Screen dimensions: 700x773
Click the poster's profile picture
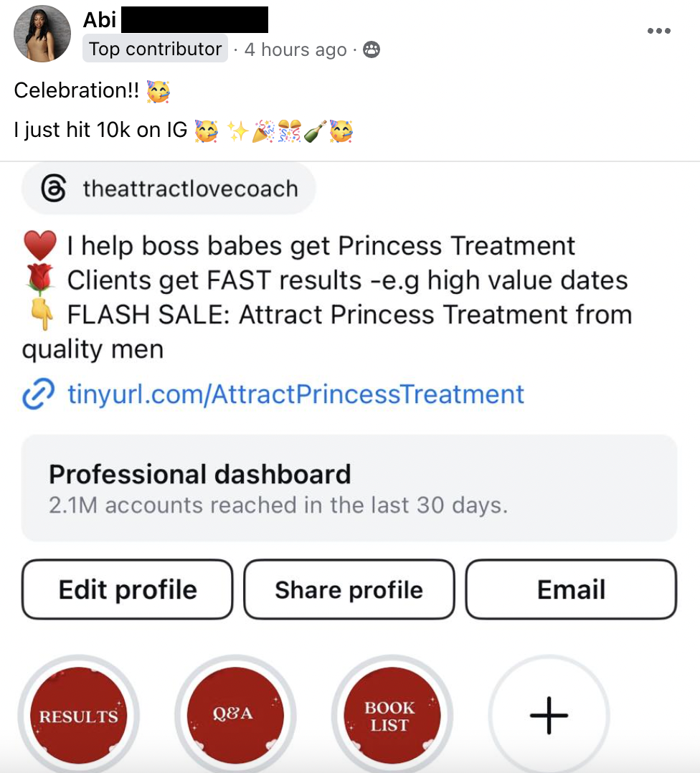point(42,34)
